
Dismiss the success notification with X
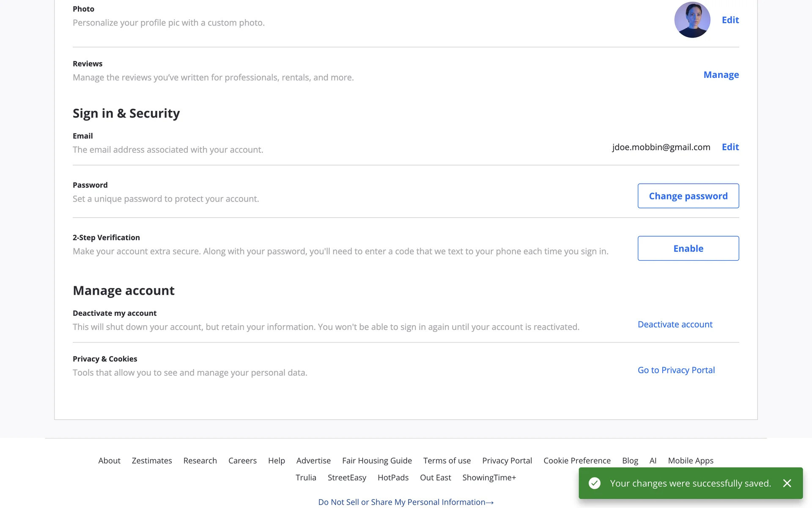[787, 483]
